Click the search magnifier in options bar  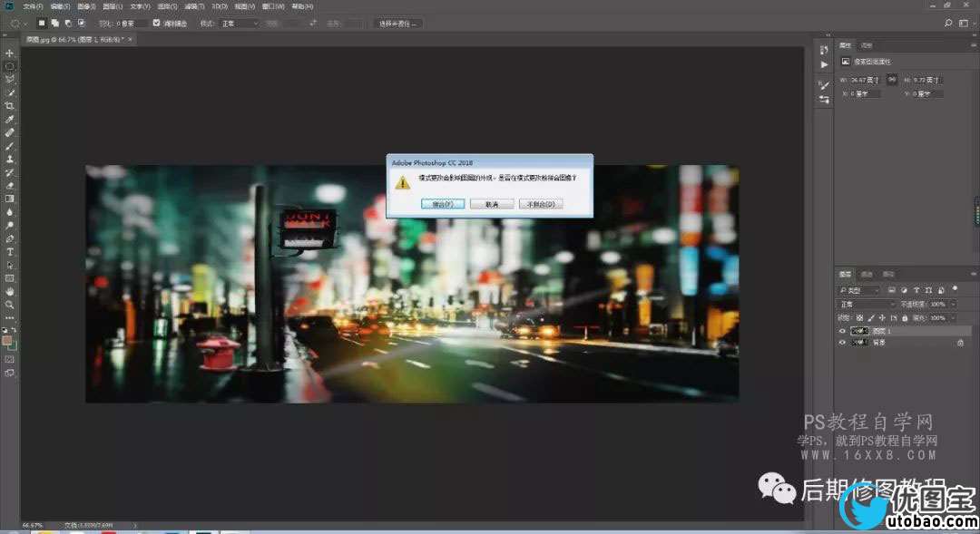coord(948,23)
